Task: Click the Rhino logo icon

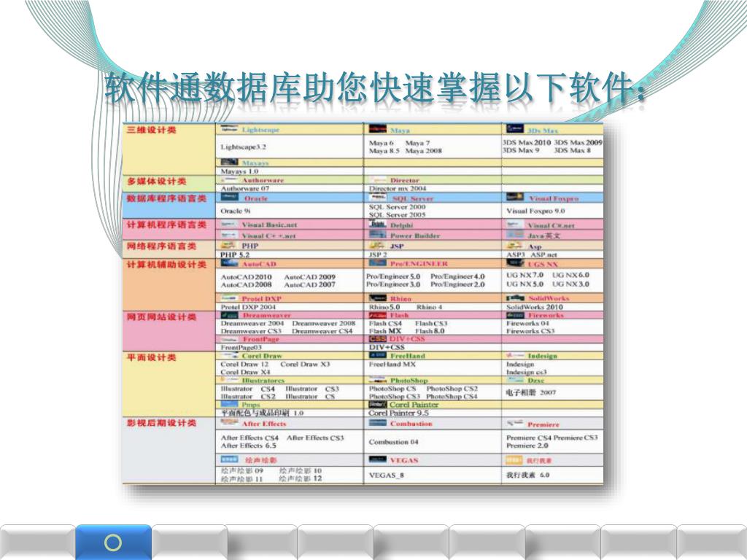Action: pyautogui.click(x=378, y=298)
